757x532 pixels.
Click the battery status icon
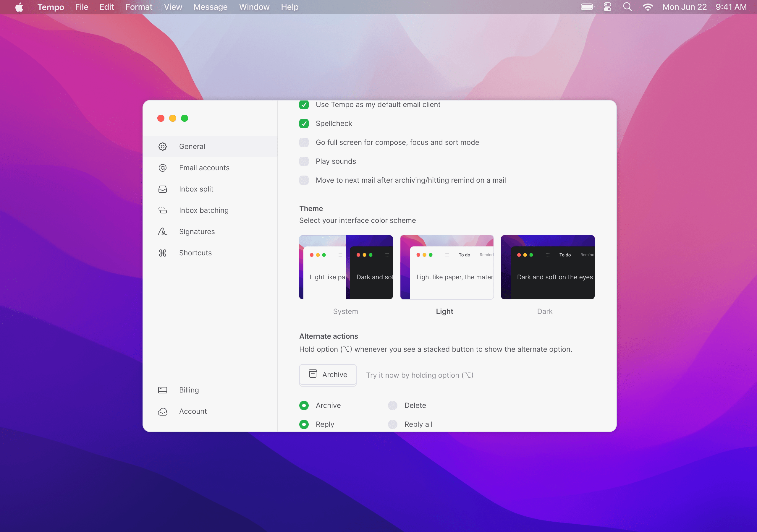[x=587, y=7]
